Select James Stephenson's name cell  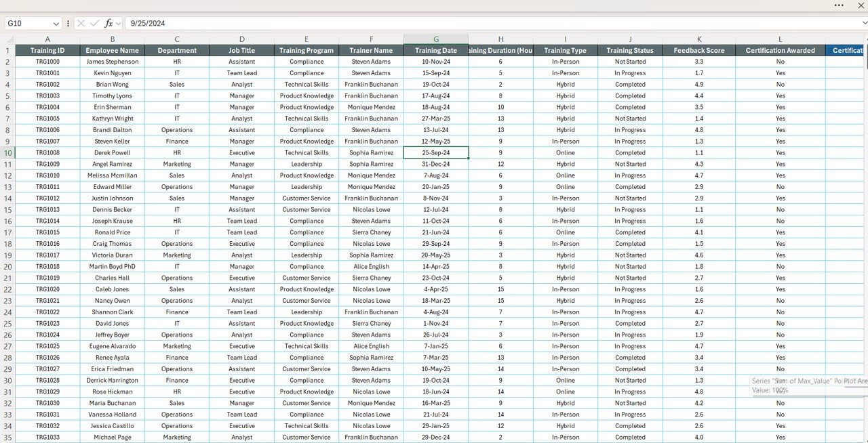(x=113, y=61)
